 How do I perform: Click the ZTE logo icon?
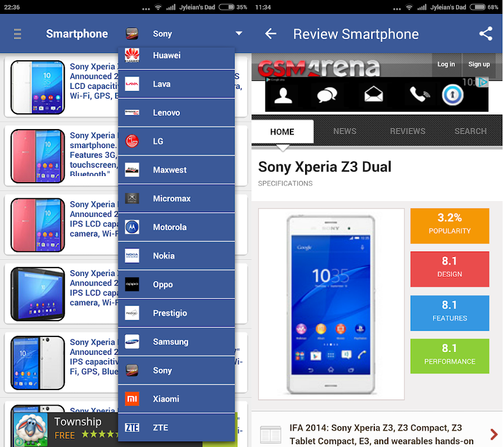coord(132,427)
